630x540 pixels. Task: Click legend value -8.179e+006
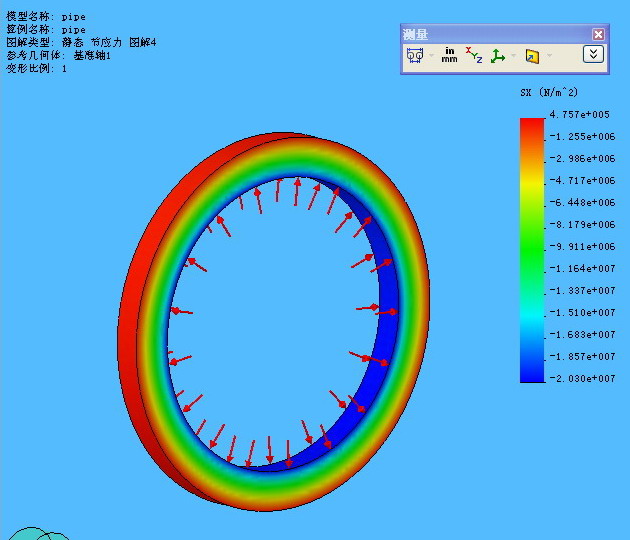pyautogui.click(x=582, y=225)
